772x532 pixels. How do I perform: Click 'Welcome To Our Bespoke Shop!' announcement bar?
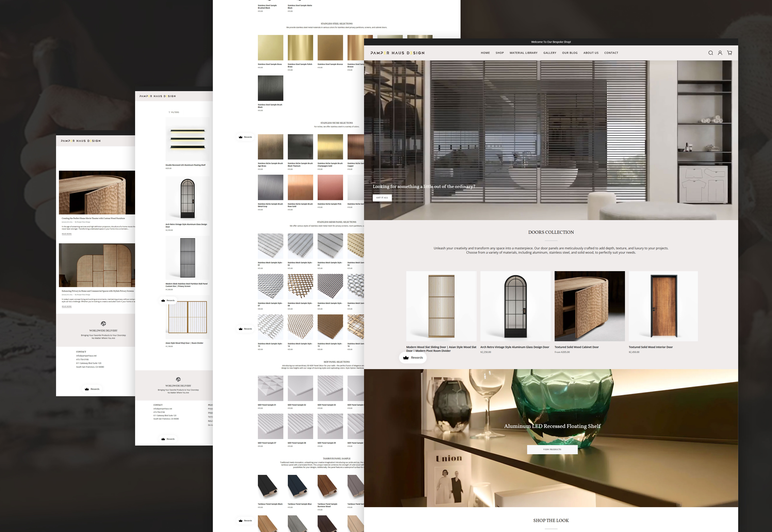(551, 42)
